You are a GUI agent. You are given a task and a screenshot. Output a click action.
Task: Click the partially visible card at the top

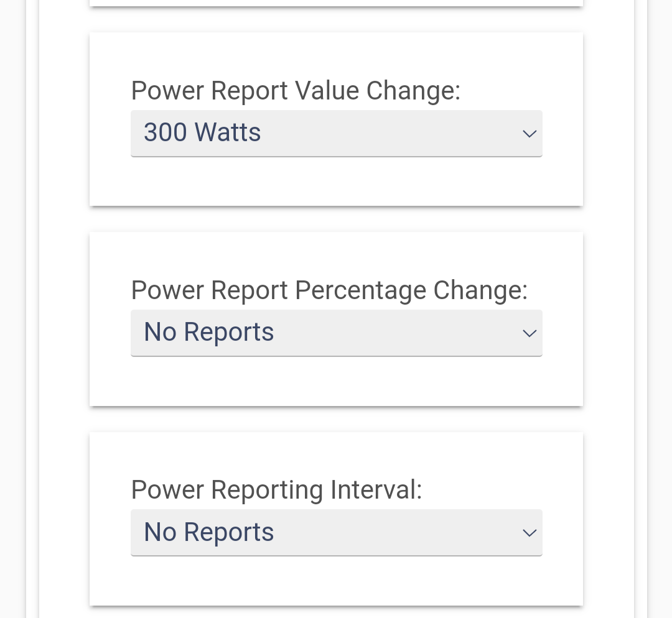pyautogui.click(x=337, y=2)
